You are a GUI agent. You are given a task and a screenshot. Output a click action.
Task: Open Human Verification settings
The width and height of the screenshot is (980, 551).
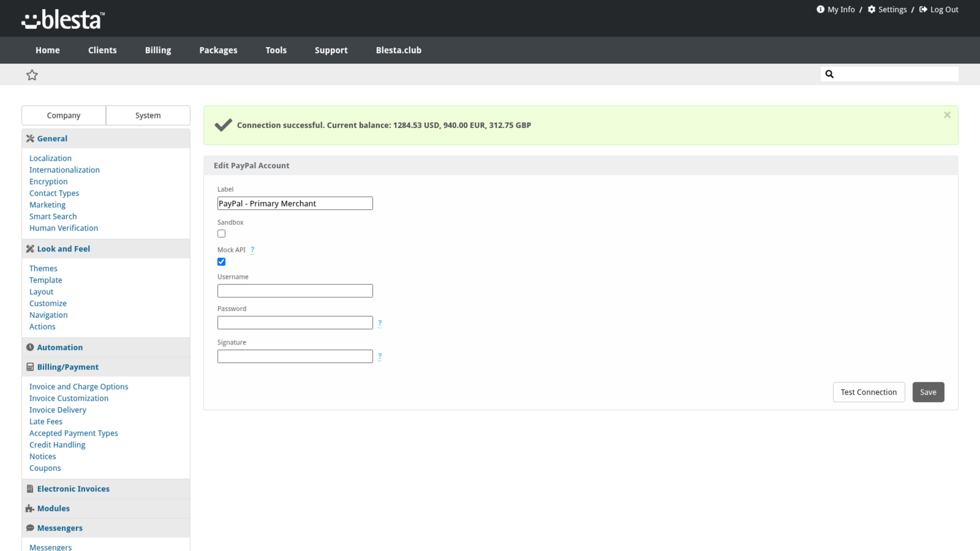pos(64,229)
